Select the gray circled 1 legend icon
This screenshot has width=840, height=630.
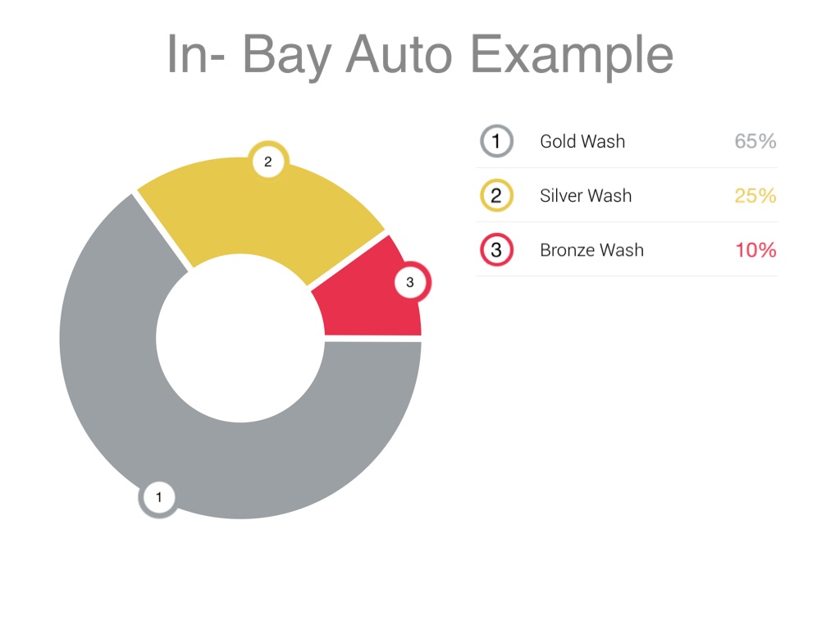click(x=496, y=141)
